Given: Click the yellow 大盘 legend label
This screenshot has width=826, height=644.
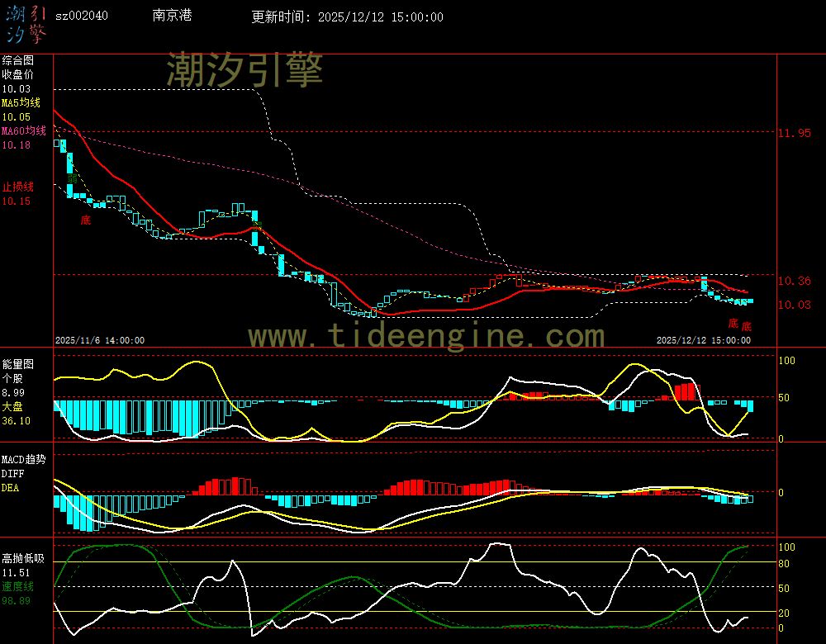Looking at the screenshot, I should pyautogui.click(x=12, y=407).
